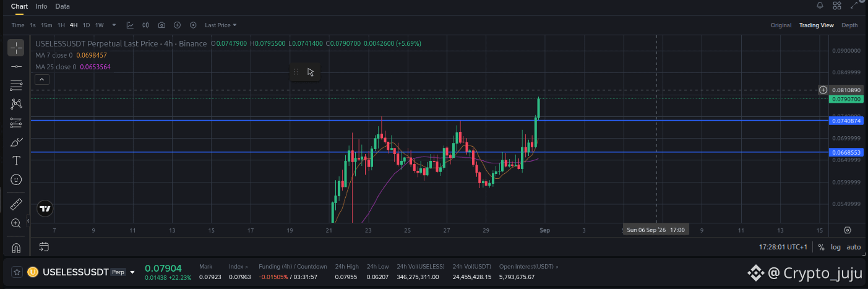Select the 15m time interval
The width and height of the screenshot is (868, 289).
coord(46,25)
